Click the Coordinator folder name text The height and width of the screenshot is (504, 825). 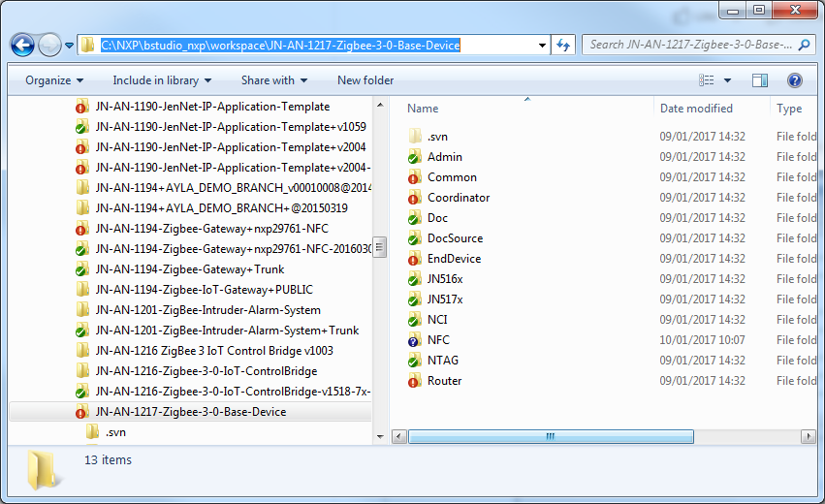[x=459, y=198]
